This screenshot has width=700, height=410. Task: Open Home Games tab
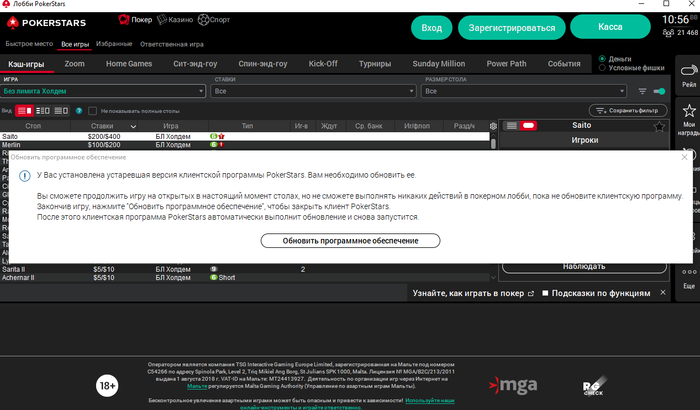(x=129, y=64)
